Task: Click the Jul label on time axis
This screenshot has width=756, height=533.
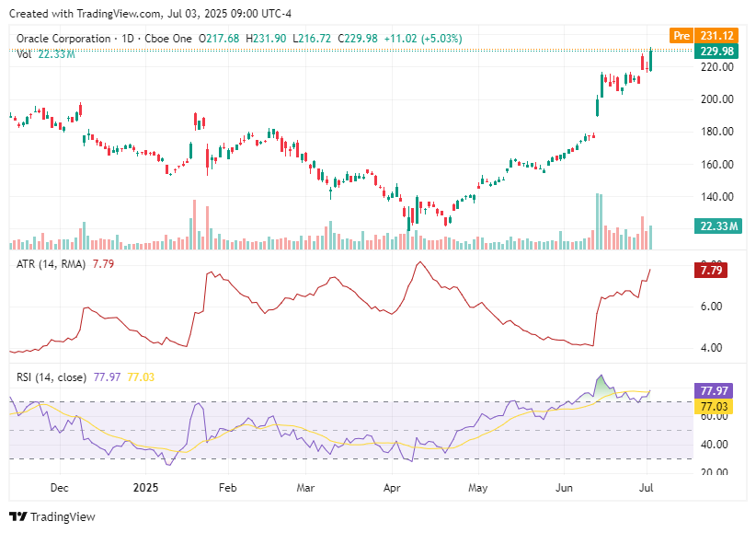Action: click(x=646, y=488)
